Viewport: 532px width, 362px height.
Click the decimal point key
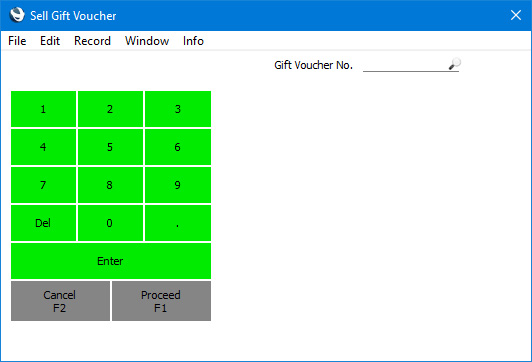[178, 223]
